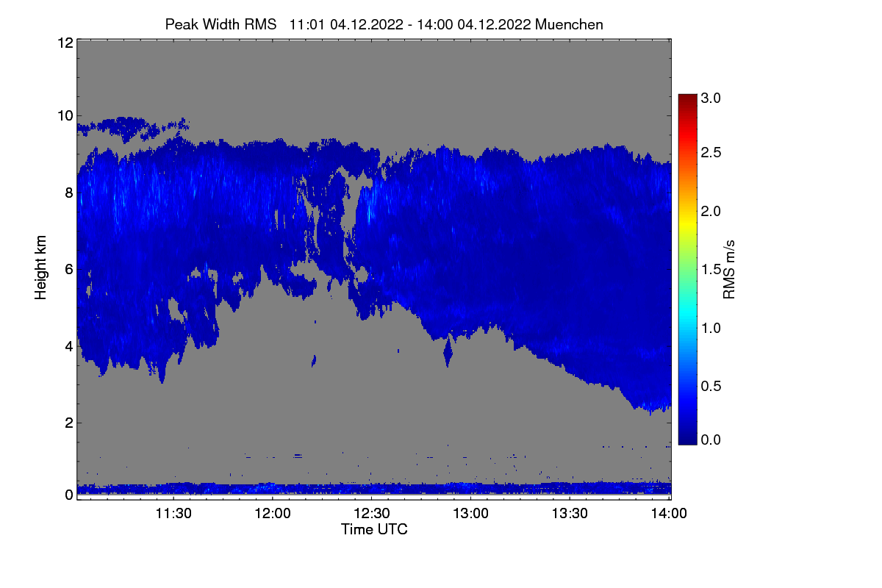Click 'Muenchen' in the plot title
The height and width of the screenshot is (588, 882).
tap(569, 24)
